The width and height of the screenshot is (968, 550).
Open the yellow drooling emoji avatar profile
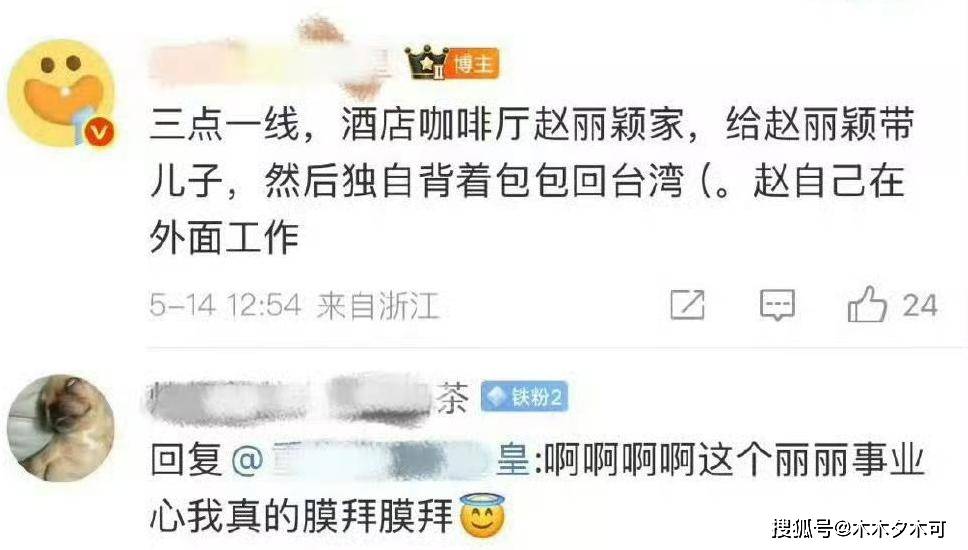60,93
